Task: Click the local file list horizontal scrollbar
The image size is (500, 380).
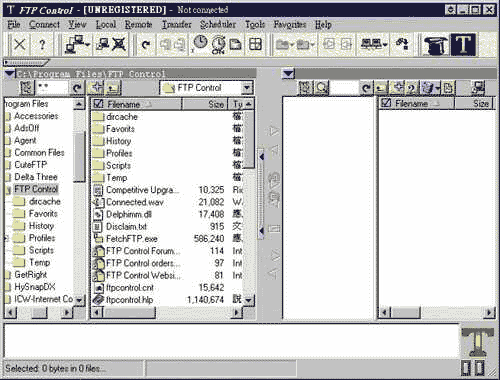Action: click(x=167, y=313)
